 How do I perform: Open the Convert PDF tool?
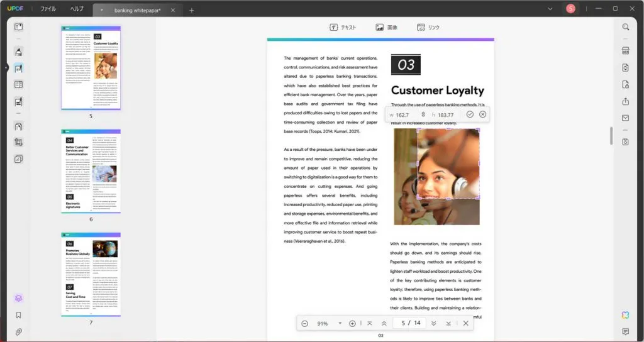tap(626, 68)
